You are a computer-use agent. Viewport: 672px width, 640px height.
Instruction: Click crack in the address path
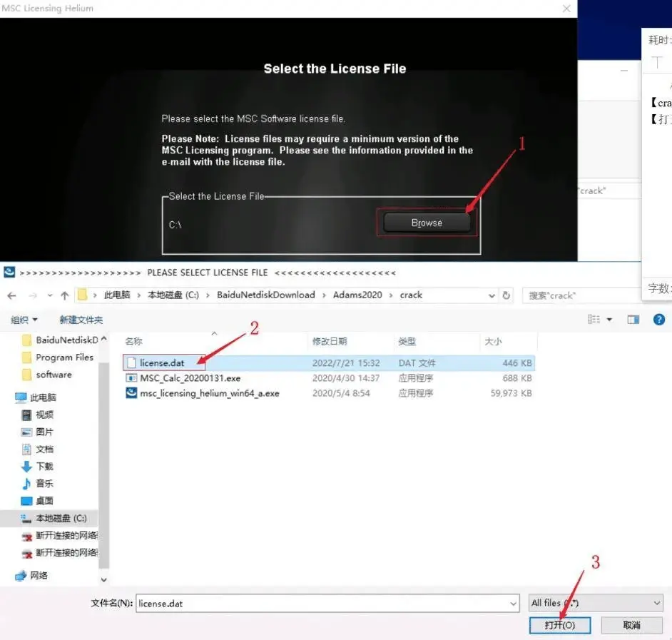(x=411, y=295)
